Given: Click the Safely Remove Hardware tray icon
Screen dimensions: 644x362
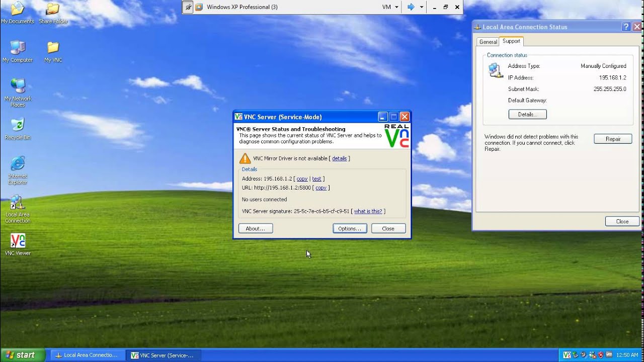Looking at the screenshot, I should [x=576, y=355].
